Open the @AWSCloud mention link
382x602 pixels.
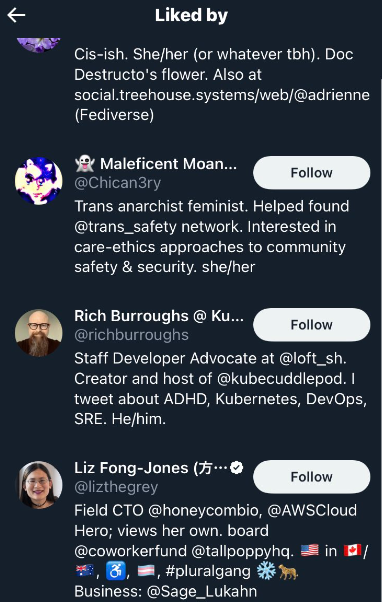pos(312,511)
